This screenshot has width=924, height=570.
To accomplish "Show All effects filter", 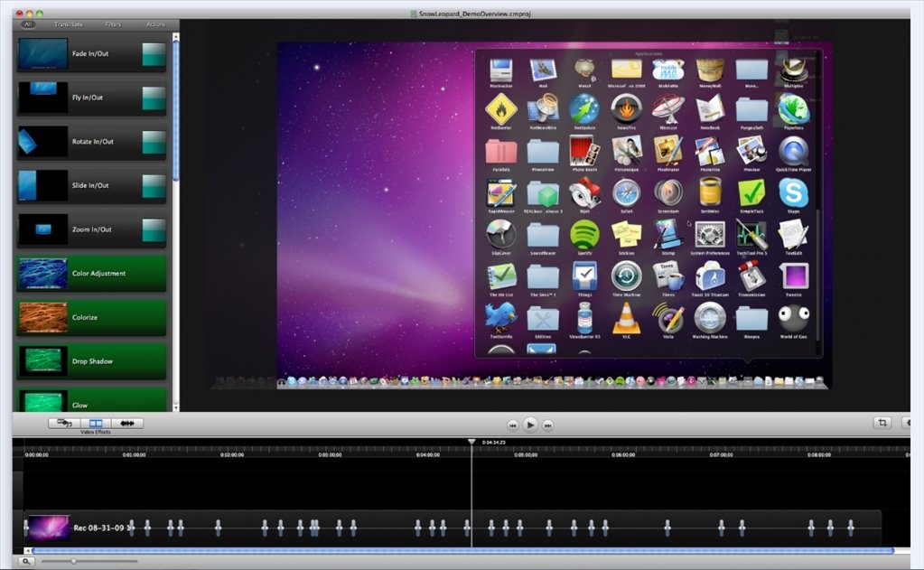I will pos(28,24).
